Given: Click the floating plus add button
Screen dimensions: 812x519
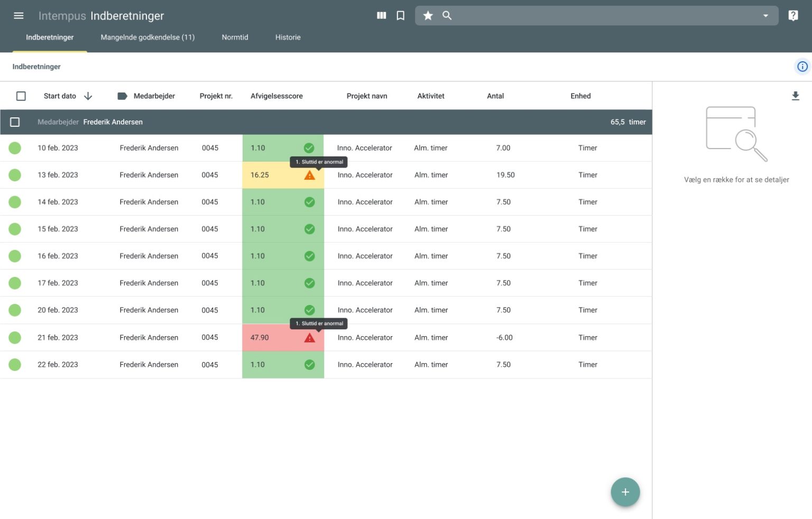Looking at the screenshot, I should coord(625,492).
